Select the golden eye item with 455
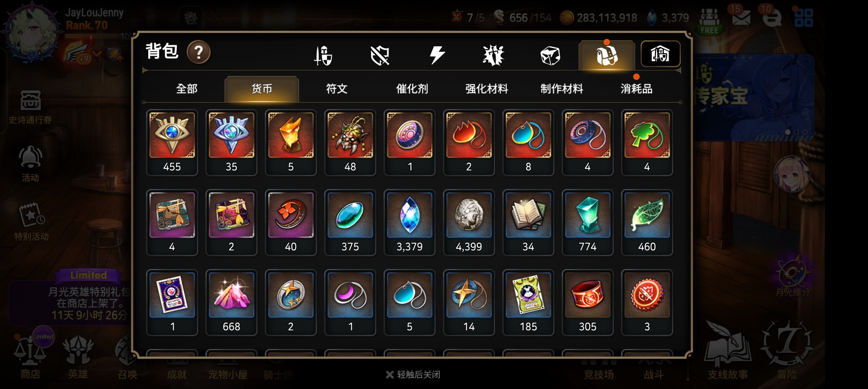 tap(172, 143)
